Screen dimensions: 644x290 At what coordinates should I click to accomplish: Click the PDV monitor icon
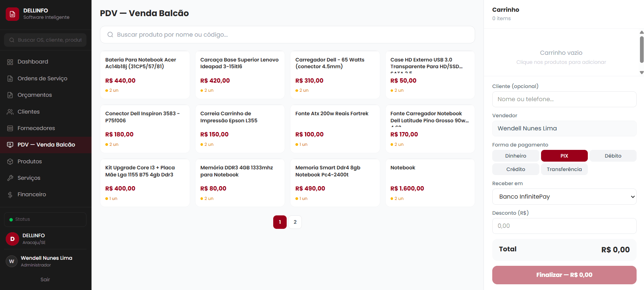click(10, 145)
